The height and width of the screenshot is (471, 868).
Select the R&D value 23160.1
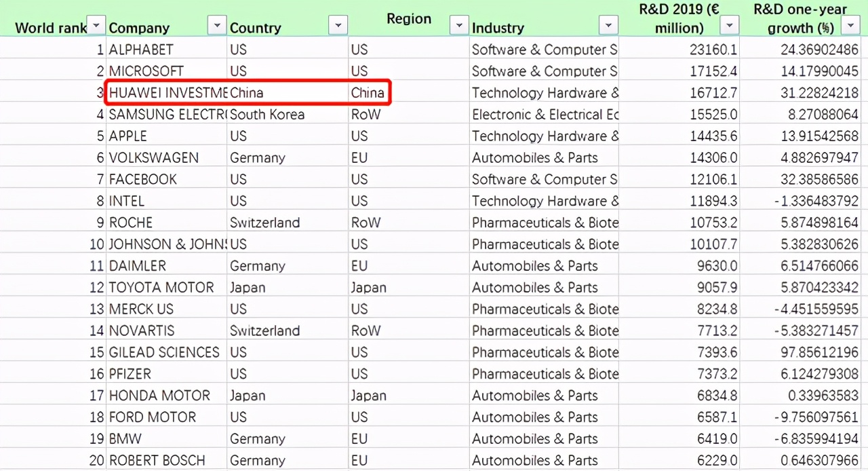click(x=679, y=50)
